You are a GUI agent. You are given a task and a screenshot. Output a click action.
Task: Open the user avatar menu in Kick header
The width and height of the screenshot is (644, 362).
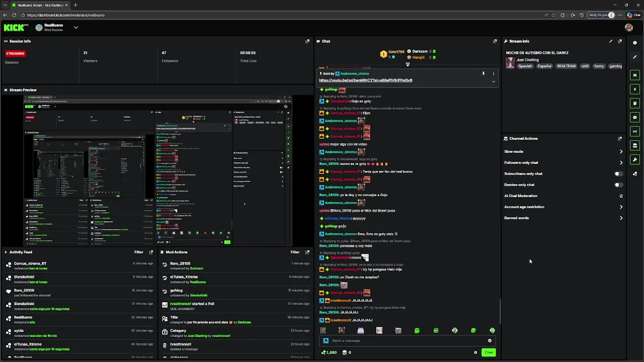(629, 28)
